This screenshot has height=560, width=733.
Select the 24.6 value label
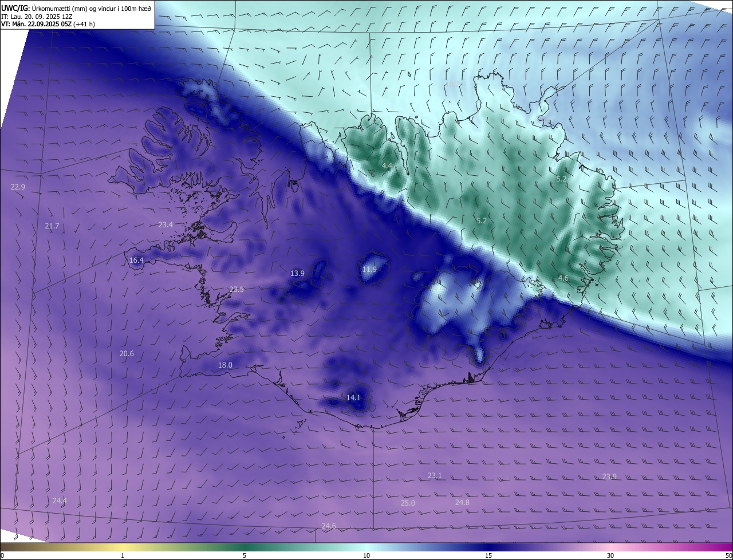[329, 526]
